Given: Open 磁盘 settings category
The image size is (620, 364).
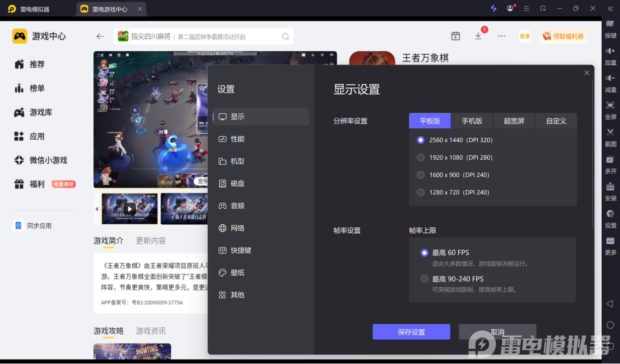Looking at the screenshot, I should pyautogui.click(x=261, y=183).
